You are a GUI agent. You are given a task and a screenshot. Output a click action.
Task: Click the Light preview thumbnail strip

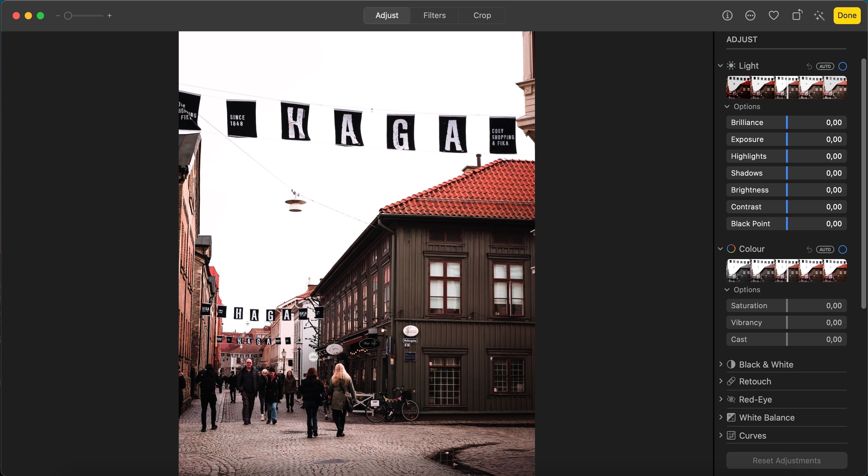point(786,88)
